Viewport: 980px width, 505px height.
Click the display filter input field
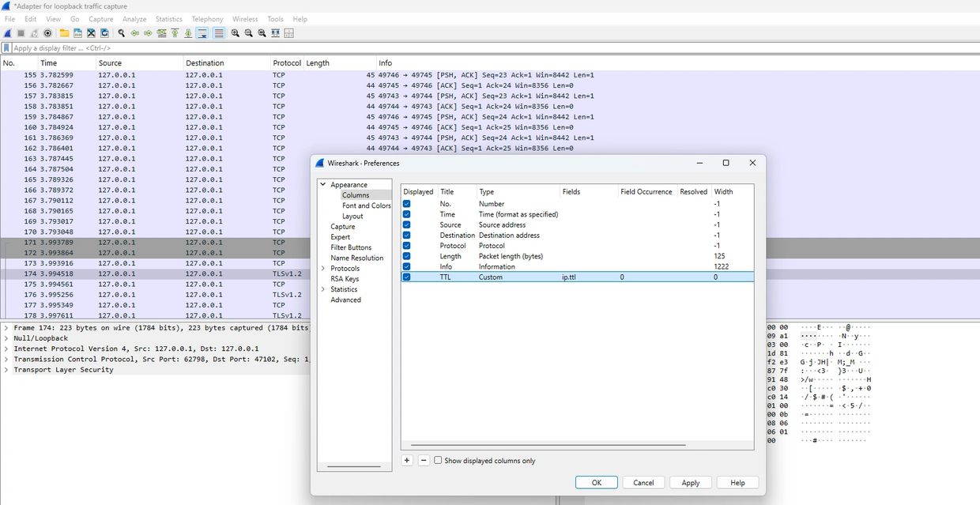316,48
